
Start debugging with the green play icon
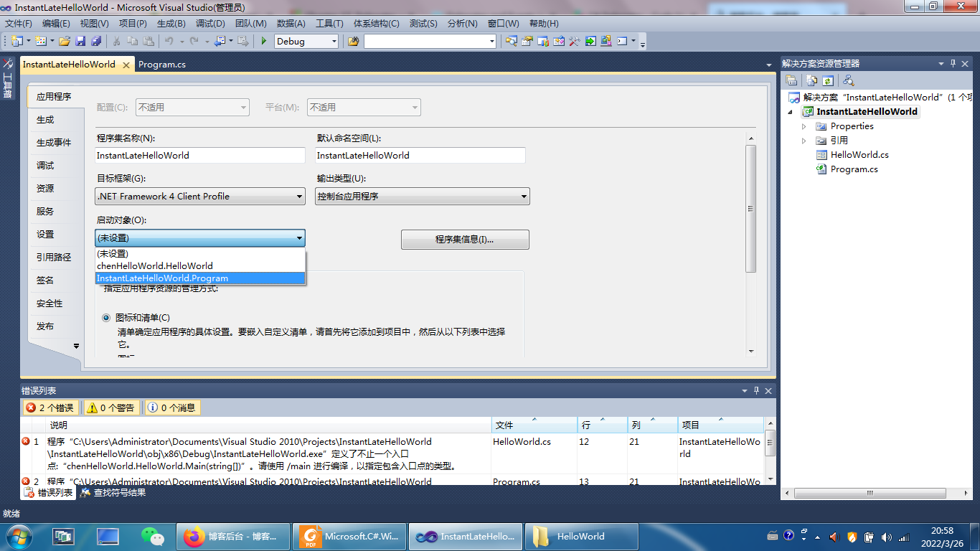click(x=264, y=41)
